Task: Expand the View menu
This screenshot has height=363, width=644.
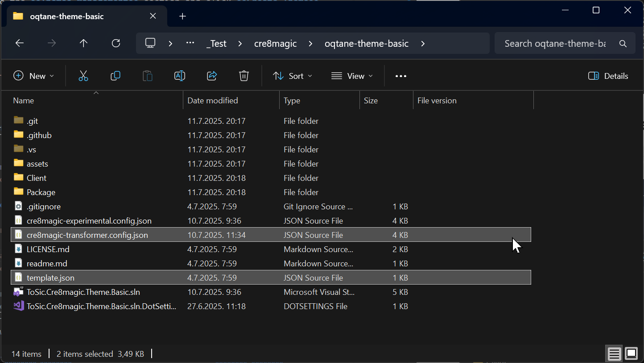Action: (x=352, y=76)
